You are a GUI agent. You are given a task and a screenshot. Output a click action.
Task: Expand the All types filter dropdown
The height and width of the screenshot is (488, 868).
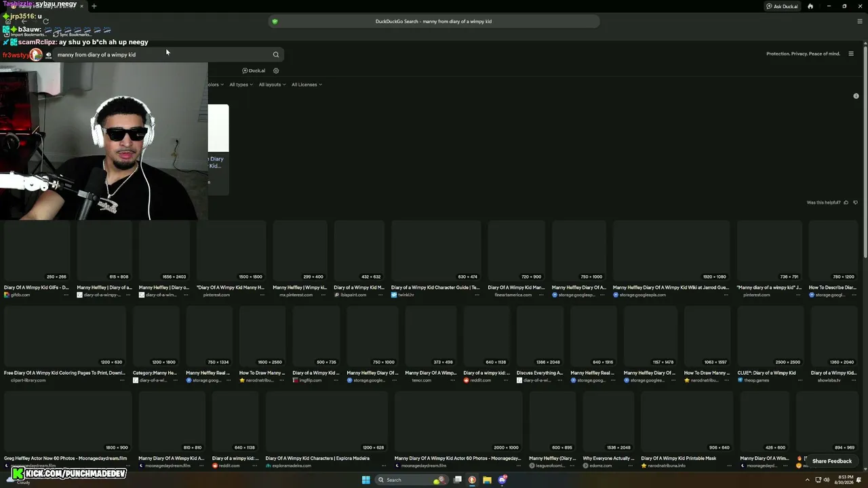(x=241, y=85)
